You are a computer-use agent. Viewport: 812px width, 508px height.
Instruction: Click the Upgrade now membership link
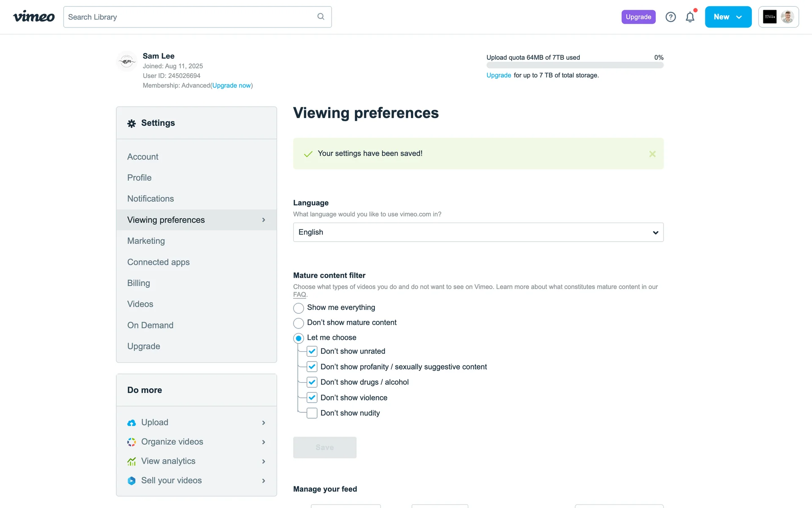click(231, 86)
